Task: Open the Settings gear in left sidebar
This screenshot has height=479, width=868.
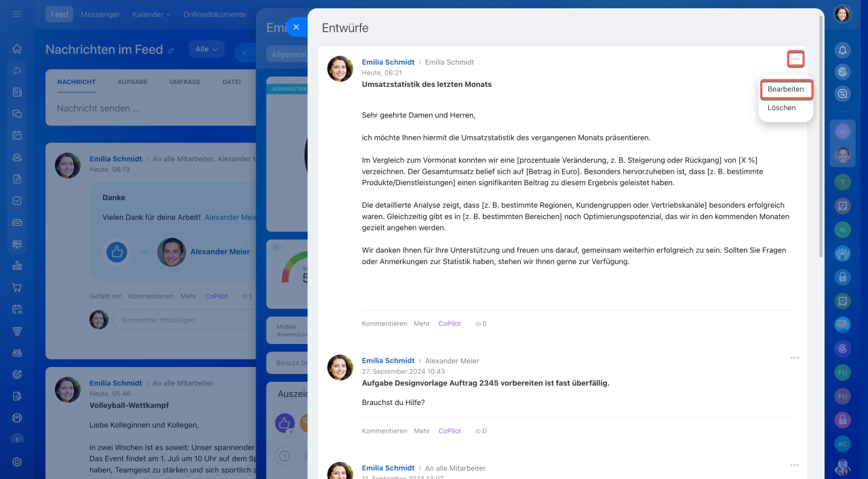Action: coord(17,462)
